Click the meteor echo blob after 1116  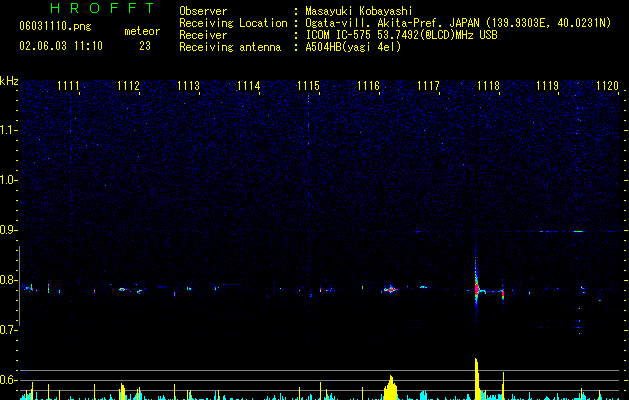tap(390, 289)
